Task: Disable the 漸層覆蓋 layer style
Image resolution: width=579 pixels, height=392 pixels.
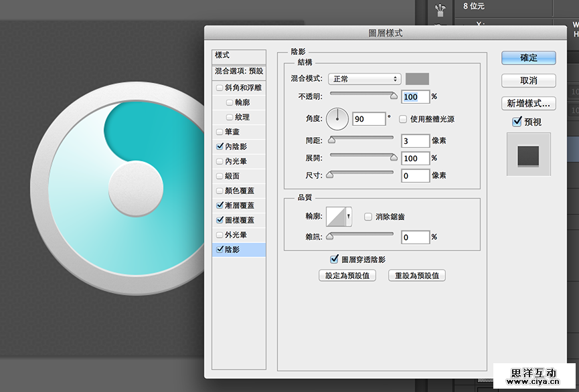Action: tap(220, 207)
